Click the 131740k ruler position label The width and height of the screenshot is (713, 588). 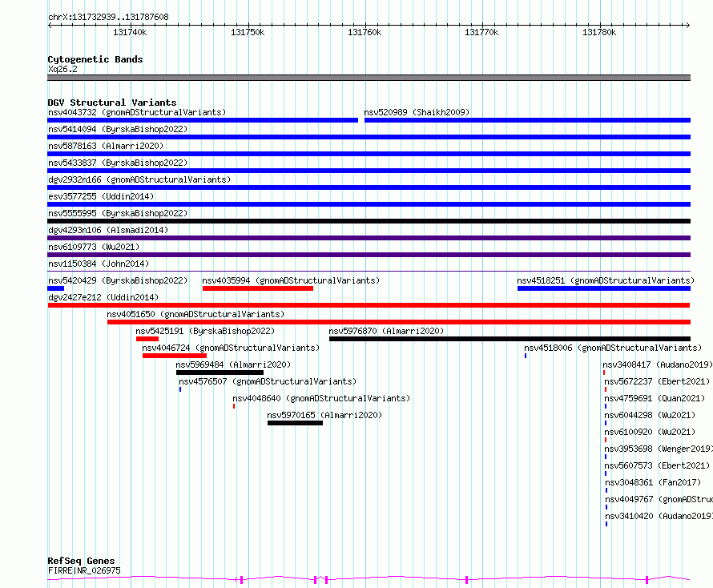click(130, 32)
